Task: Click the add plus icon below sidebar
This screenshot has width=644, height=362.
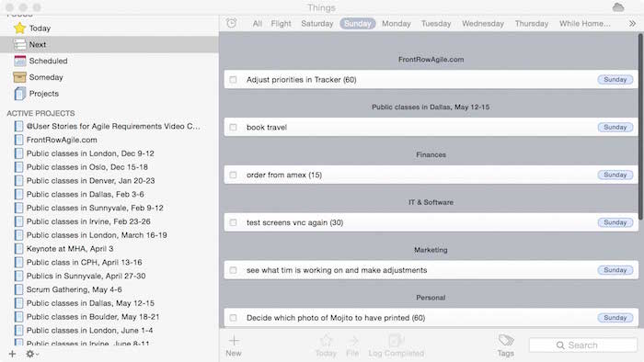Action: click(x=12, y=354)
